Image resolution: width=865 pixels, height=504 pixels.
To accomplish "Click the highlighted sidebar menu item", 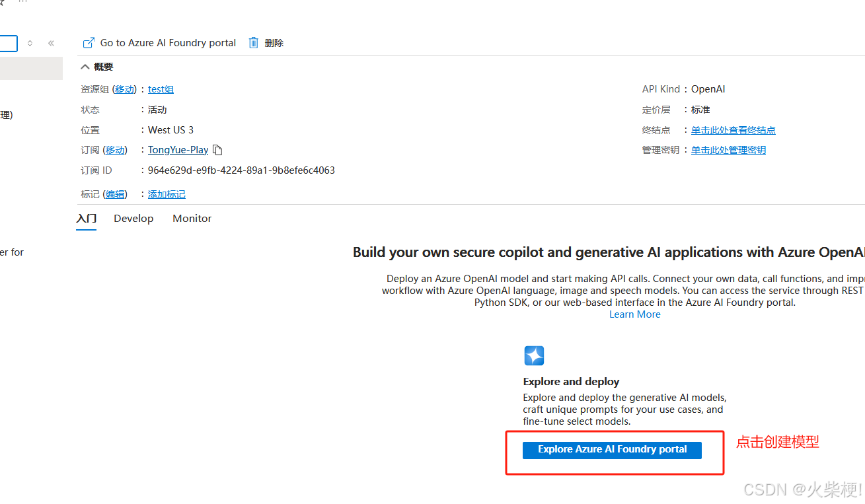I will (31, 69).
